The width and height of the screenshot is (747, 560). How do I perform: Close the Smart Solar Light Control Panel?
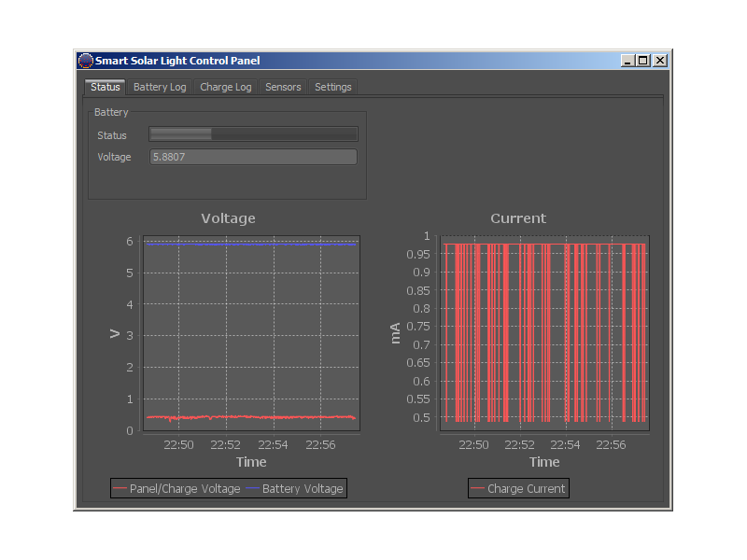tap(660, 61)
